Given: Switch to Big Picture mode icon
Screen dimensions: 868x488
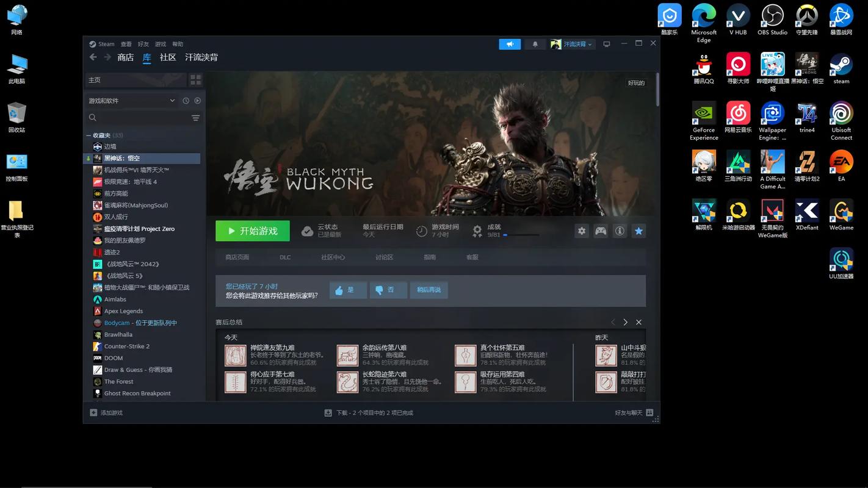Looking at the screenshot, I should (606, 44).
